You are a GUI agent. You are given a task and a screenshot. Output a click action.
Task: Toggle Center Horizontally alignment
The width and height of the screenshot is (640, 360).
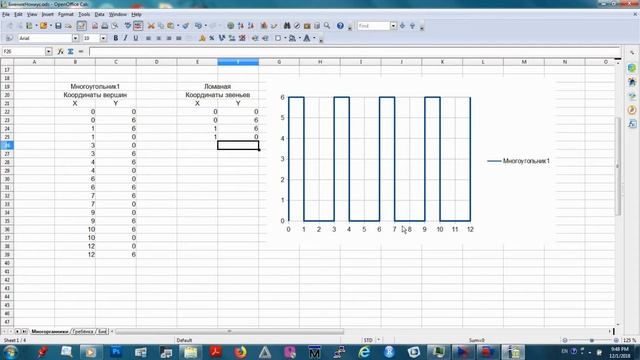pyautogui.click(x=158, y=38)
